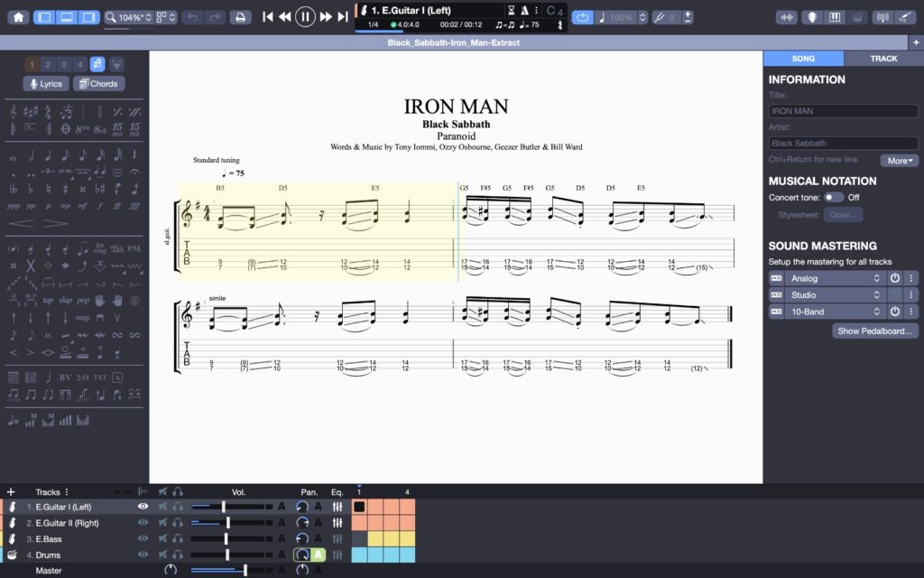Open the page layout view dropdown
This screenshot has width=924, height=578.
coord(166,17)
